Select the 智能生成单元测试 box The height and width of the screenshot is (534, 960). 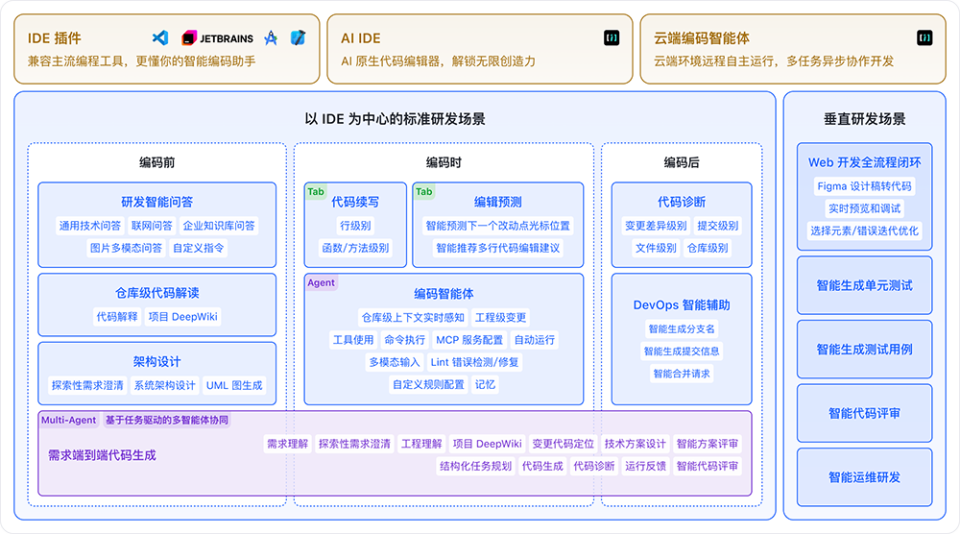(864, 285)
